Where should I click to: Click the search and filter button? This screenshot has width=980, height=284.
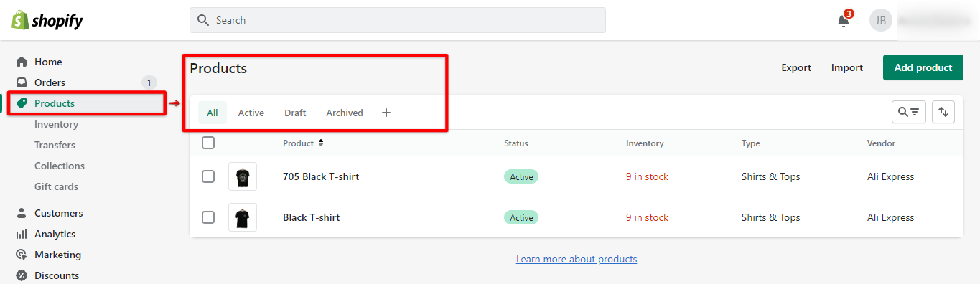pyautogui.click(x=909, y=112)
